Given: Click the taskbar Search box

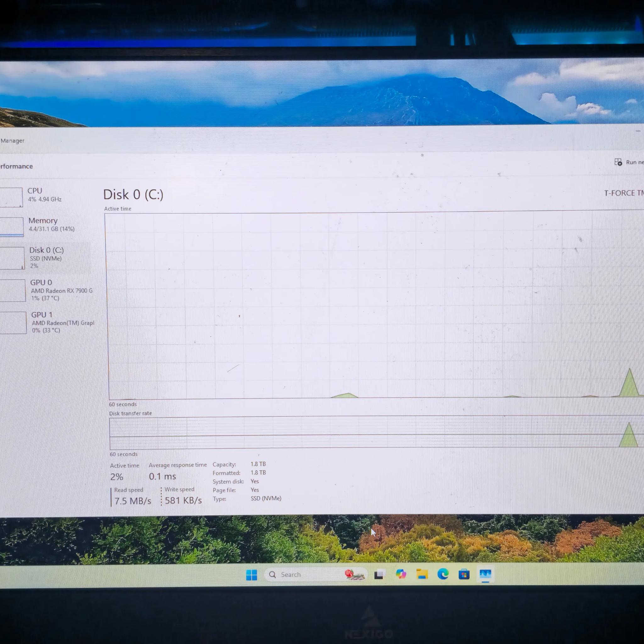Looking at the screenshot, I should click(315, 574).
